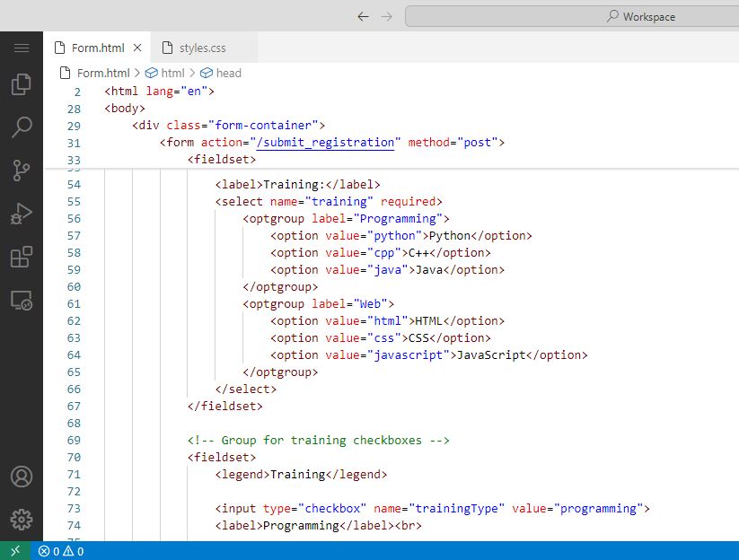Click sticky line div form-container
This screenshot has width=739, height=560.
click(229, 126)
